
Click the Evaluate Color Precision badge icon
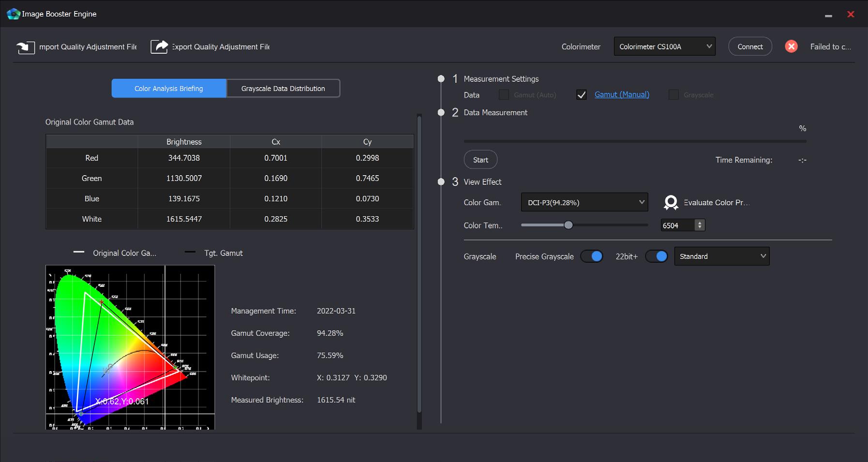pos(671,203)
